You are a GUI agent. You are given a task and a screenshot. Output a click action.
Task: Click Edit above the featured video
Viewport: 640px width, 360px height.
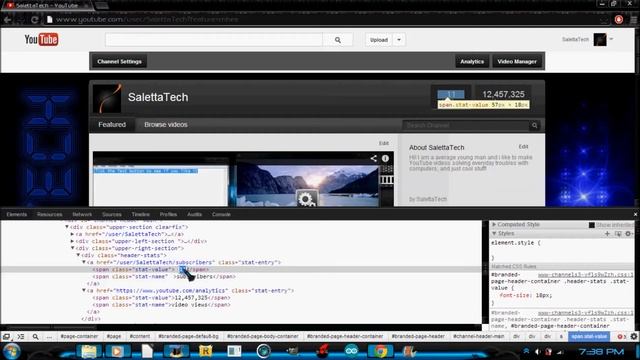tap(384, 143)
